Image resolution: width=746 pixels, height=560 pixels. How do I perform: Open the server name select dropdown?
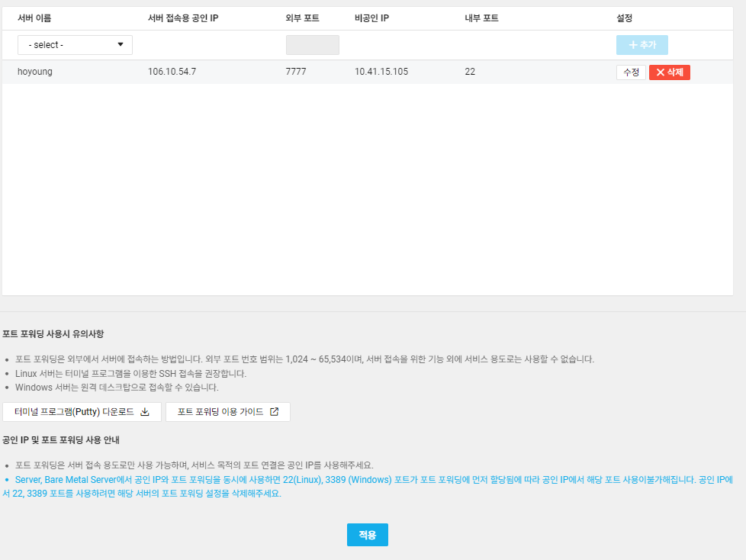(x=75, y=45)
